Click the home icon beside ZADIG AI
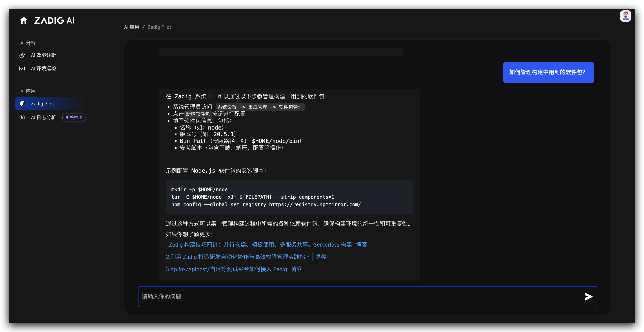This screenshot has width=644, height=332. [x=24, y=20]
